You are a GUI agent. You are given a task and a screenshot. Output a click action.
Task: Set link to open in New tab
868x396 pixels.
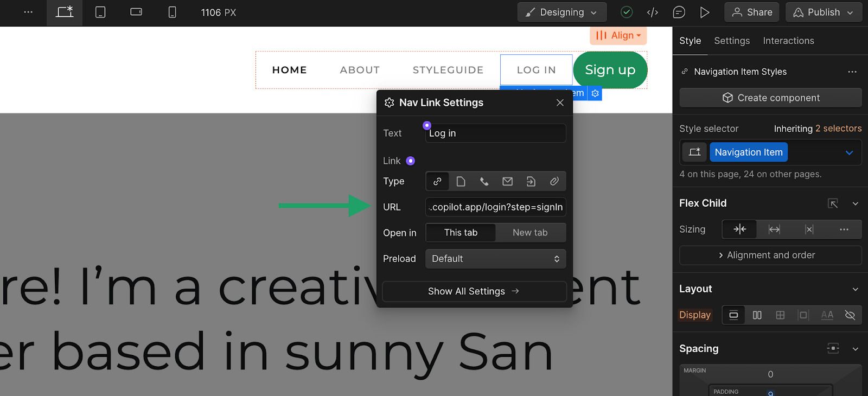[x=530, y=233]
